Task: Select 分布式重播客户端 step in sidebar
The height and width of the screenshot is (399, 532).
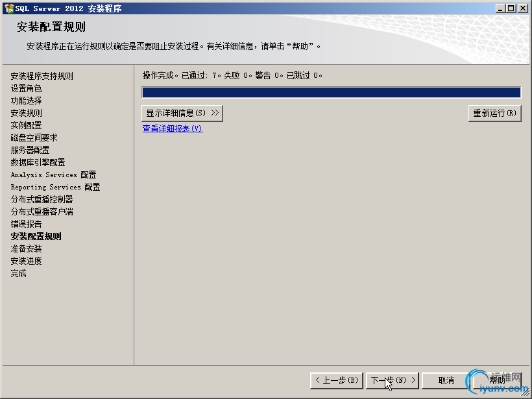Action: [x=42, y=212]
